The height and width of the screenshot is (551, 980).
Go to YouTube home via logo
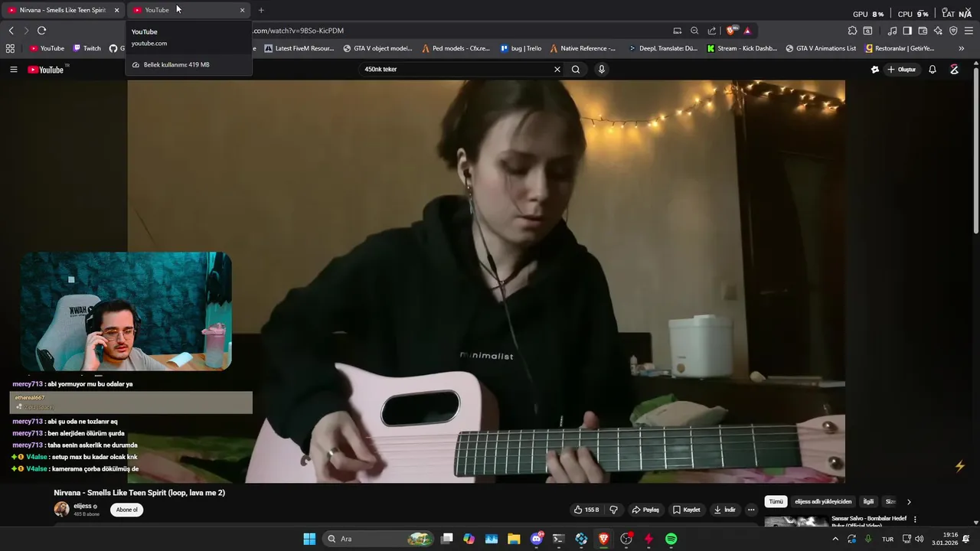pyautogui.click(x=47, y=70)
